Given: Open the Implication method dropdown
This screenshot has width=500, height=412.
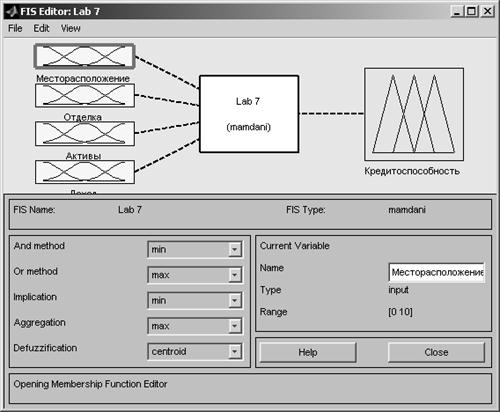Looking at the screenshot, I should pyautogui.click(x=195, y=300).
